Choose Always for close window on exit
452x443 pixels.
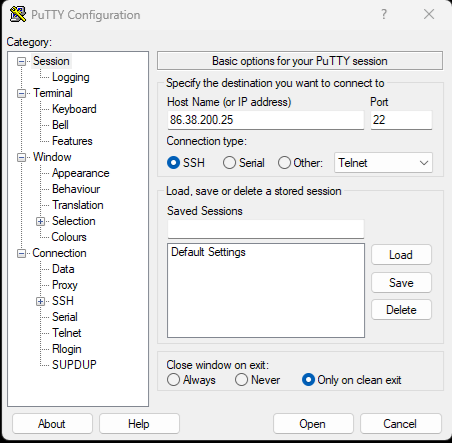pyautogui.click(x=173, y=380)
